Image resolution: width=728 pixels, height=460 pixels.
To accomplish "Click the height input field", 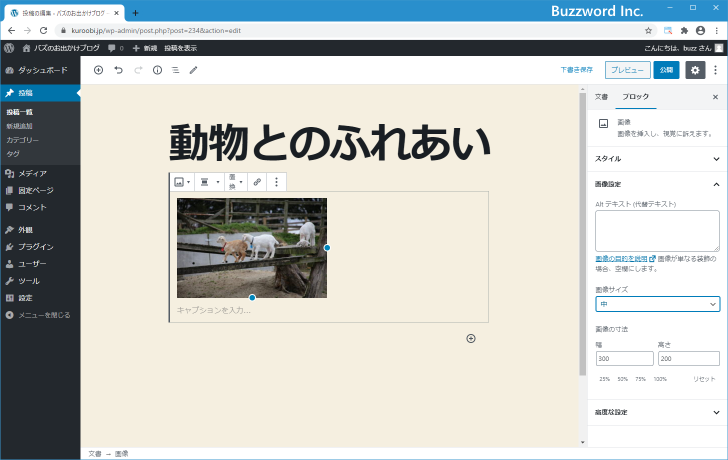I will (689, 358).
